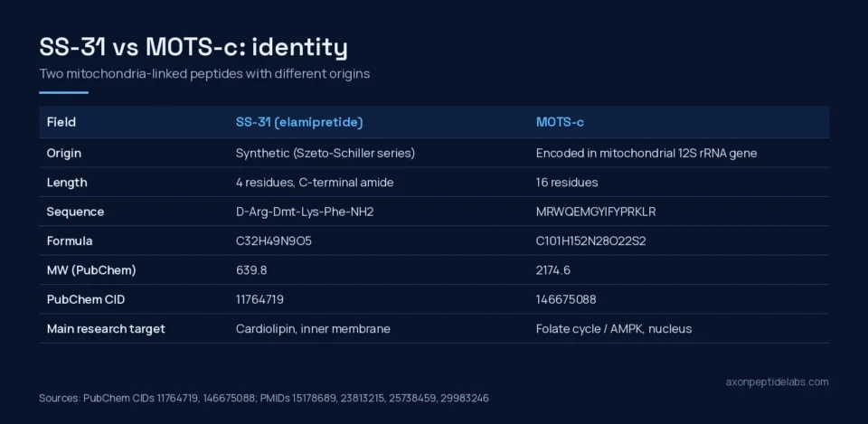The image size is (868, 424).
Task: Select the 'Sequence' row label
Action: coord(75,212)
